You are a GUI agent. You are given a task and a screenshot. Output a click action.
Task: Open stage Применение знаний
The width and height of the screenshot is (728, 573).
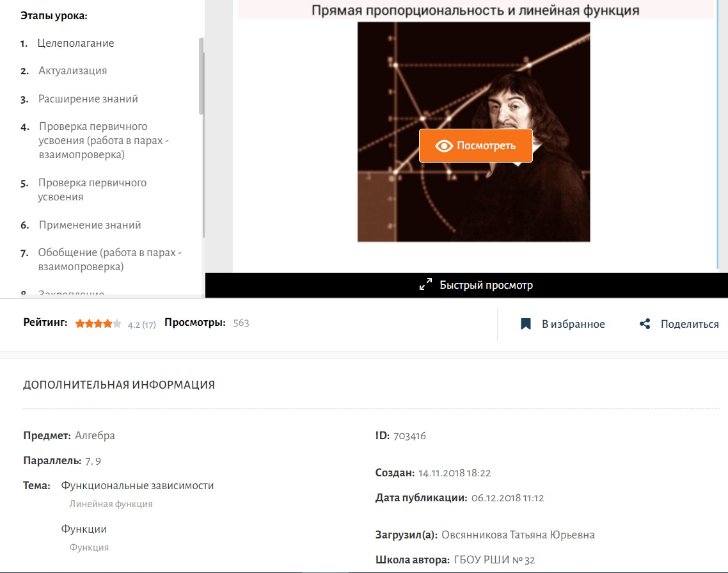(90, 225)
